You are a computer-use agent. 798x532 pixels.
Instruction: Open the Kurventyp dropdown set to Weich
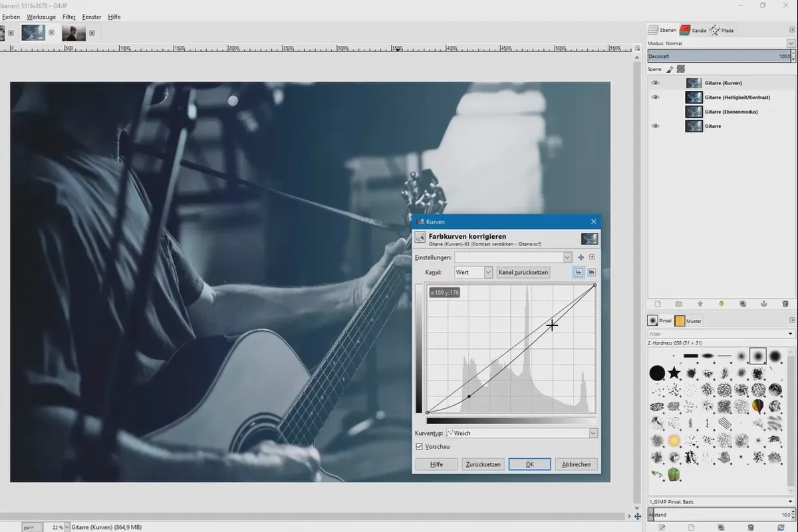[521, 433]
